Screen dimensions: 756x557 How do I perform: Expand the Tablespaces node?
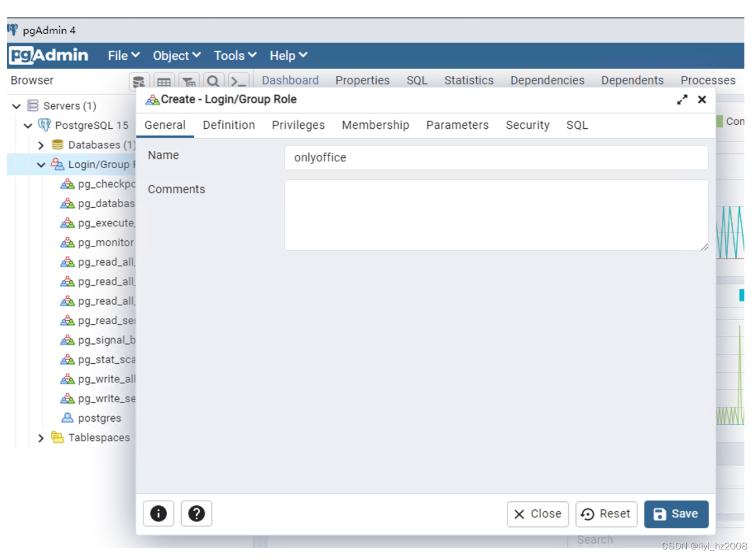41,438
